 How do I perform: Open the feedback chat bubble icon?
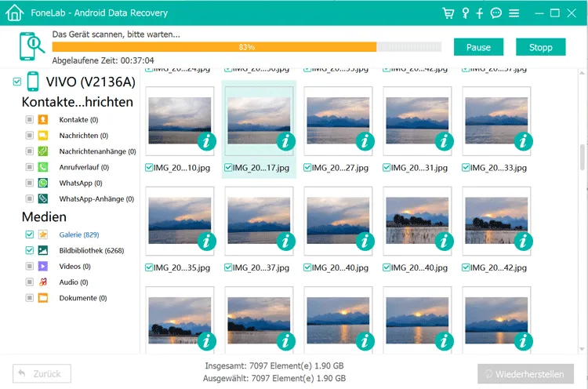[x=496, y=13]
